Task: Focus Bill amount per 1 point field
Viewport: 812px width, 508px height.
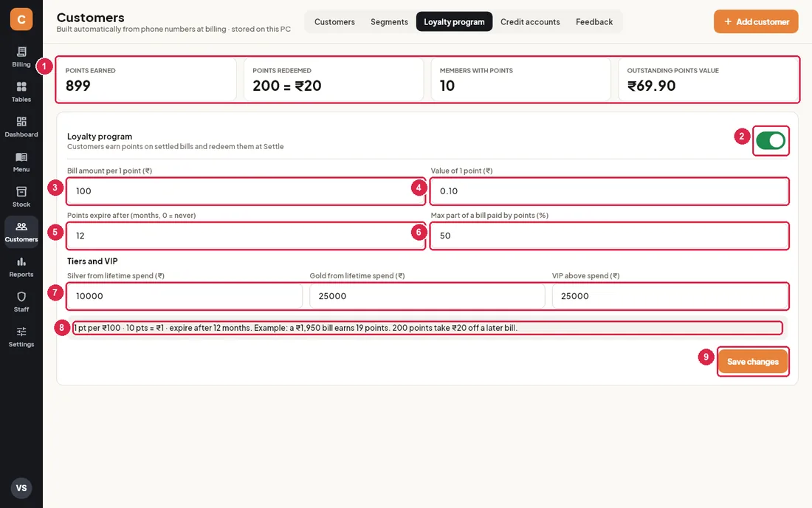Action: (x=246, y=191)
